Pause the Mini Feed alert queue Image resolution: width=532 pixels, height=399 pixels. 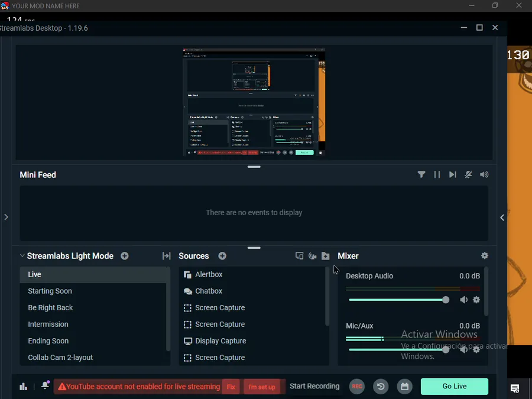(437, 175)
